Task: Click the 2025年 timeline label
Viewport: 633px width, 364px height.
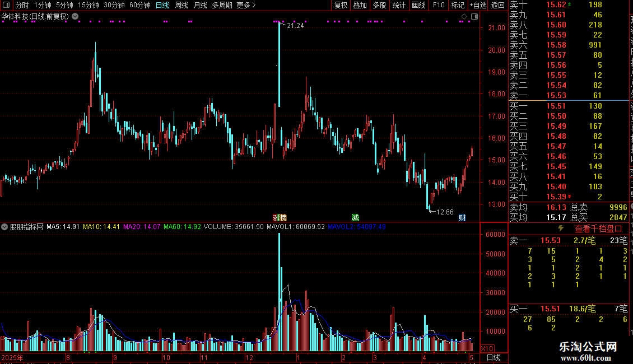Action: (x=12, y=357)
